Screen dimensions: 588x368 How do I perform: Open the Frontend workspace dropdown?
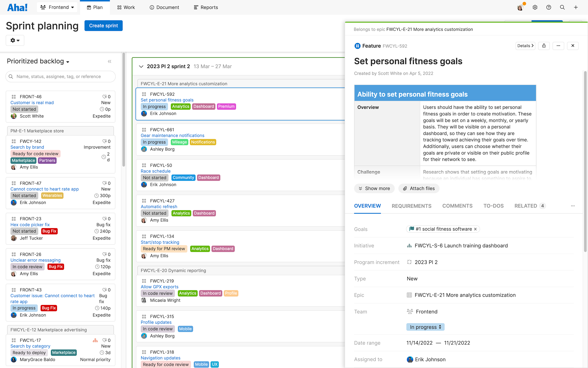tap(57, 7)
